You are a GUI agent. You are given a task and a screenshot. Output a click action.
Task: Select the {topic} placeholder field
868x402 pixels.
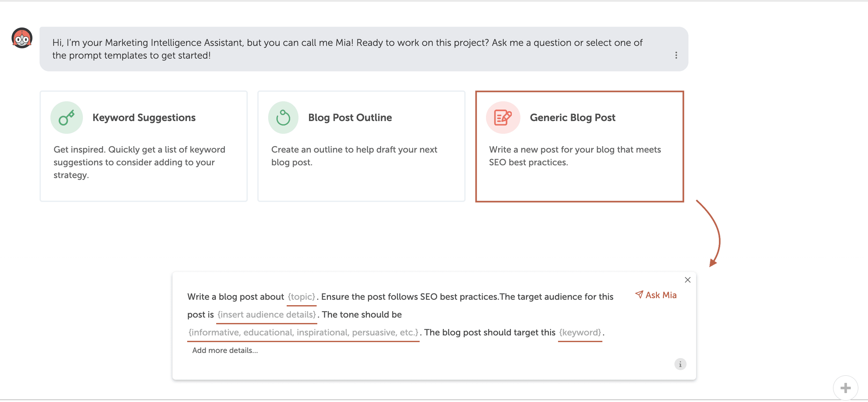tap(301, 297)
